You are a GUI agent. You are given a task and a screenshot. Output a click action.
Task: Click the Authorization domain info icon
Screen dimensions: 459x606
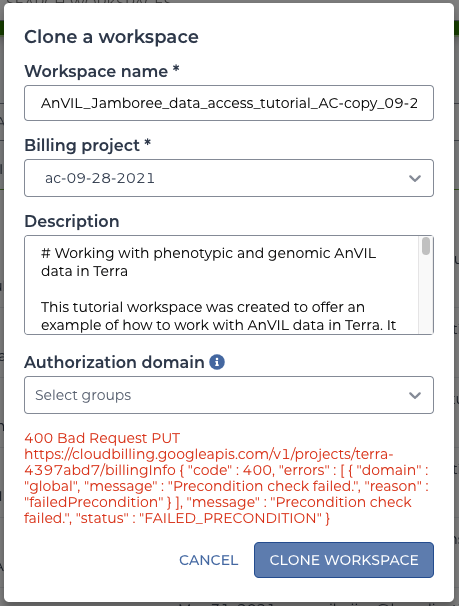point(217,362)
